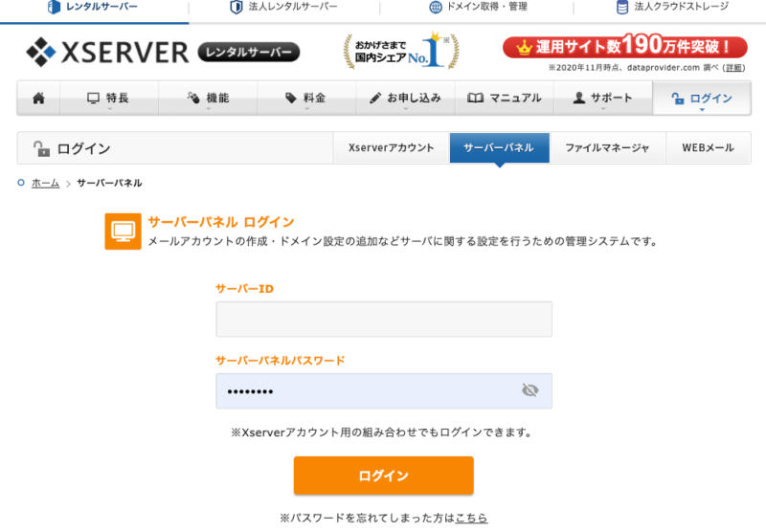
Task: Open the 法人クラウドストレージ top tab
Action: click(x=672, y=8)
